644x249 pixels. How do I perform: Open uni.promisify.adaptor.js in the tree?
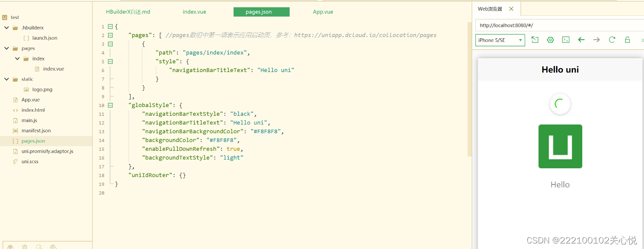point(47,151)
